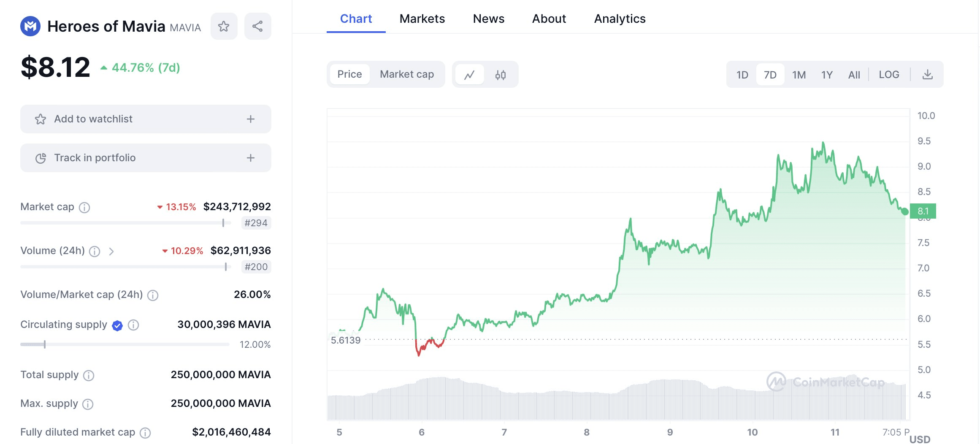Screen dimensions: 980x444
Task: Open the Markets tab
Action: pyautogui.click(x=422, y=19)
